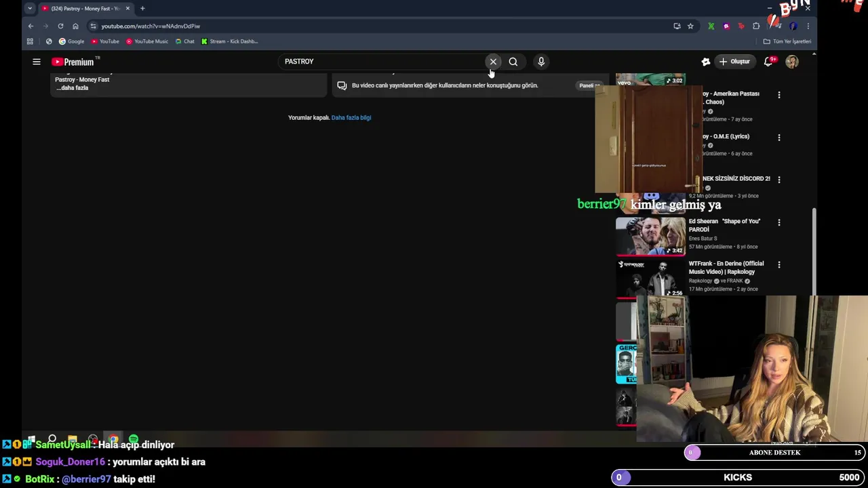The height and width of the screenshot is (488, 868).
Task: Open options for DISCORD 2 video
Action: pyautogui.click(x=779, y=180)
